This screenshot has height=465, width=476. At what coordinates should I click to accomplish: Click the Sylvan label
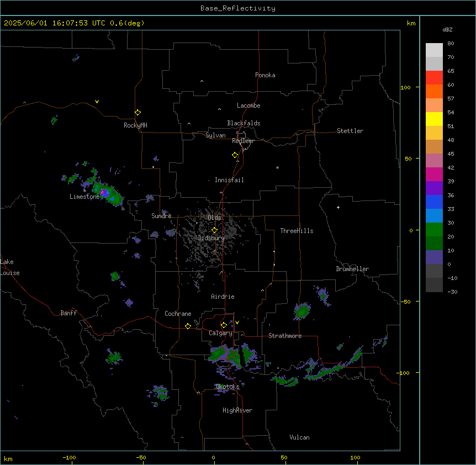(x=215, y=135)
